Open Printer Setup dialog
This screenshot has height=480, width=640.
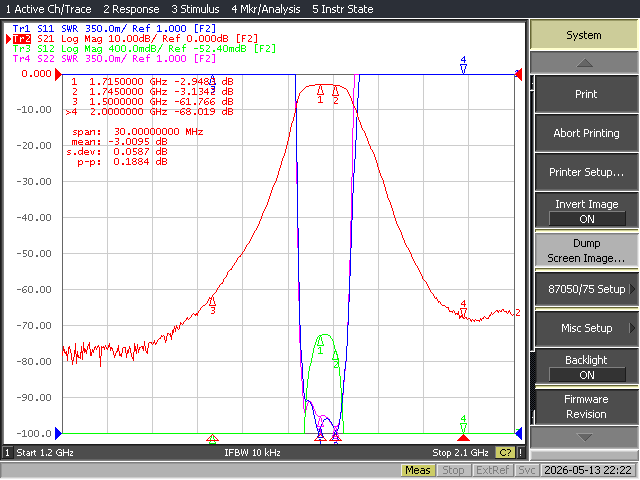click(x=586, y=172)
